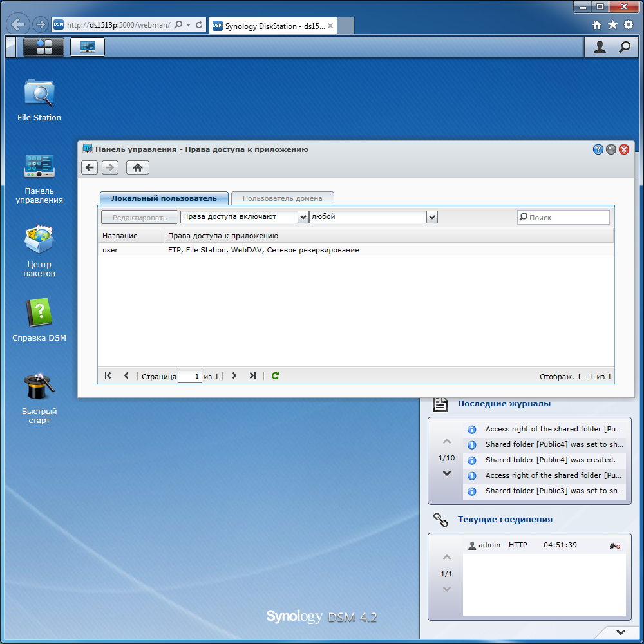This screenshot has height=644, width=644.
Task: Select admin HTTP connection row
Action: click(544, 545)
